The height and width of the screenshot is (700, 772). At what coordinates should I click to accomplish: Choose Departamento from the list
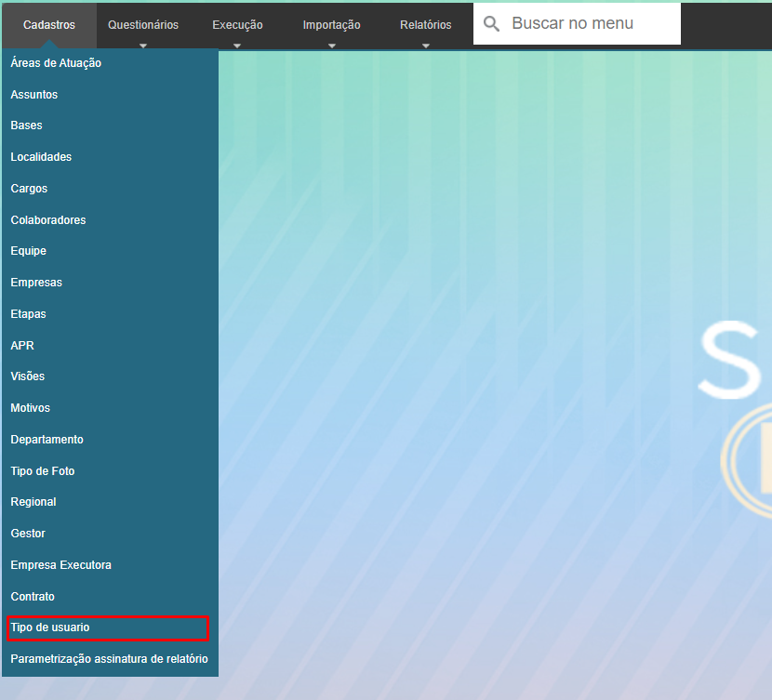coord(47,440)
